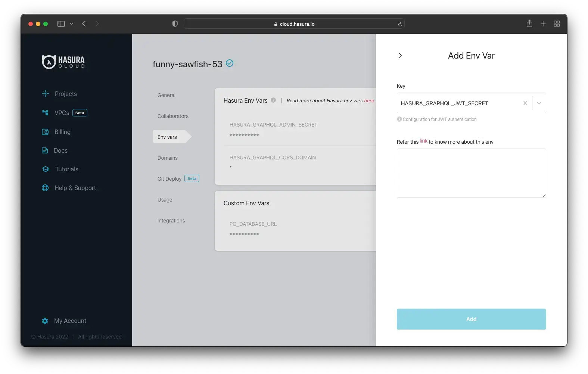This screenshot has width=588, height=374.
Task: Open Help & Support
Action: [x=75, y=188]
